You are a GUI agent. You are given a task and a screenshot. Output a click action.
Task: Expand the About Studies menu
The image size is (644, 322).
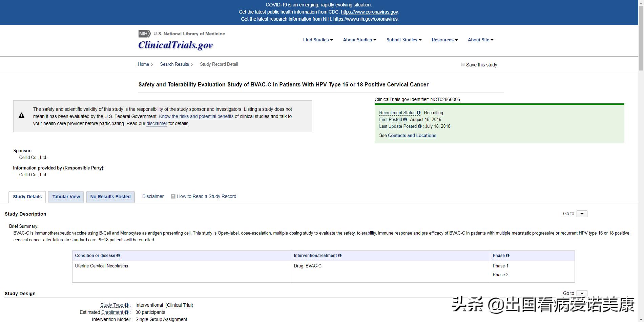[359, 40]
